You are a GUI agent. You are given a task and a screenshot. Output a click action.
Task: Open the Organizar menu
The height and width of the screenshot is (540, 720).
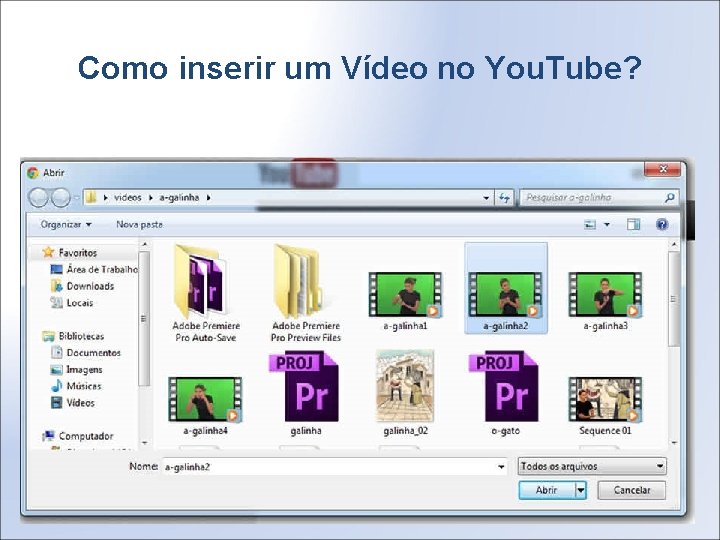click(66, 225)
